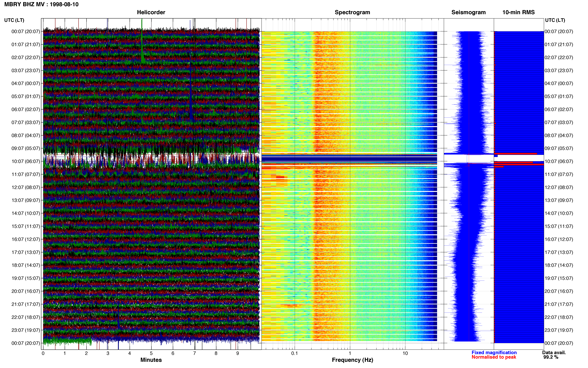The height and width of the screenshot is (368, 588).
Task: Click the left '03:07 (23:07)' time label
Action: [26, 71]
